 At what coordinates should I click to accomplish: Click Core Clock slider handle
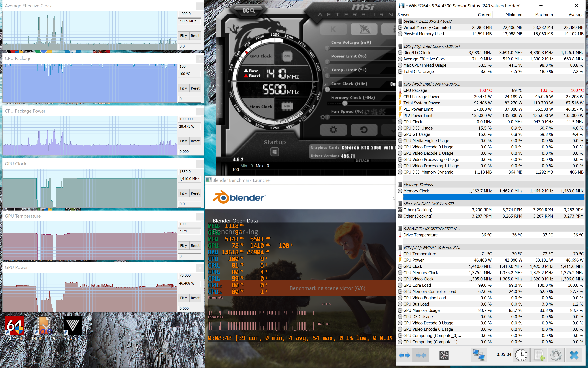(x=327, y=90)
